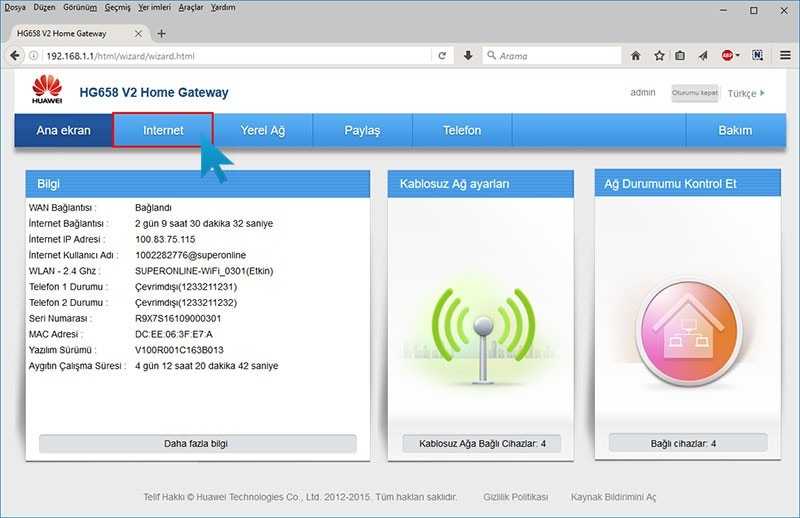800x518 pixels.
Task: Click Telefon 1 status Çevrimdışı(1233211231)
Action: pos(186,287)
